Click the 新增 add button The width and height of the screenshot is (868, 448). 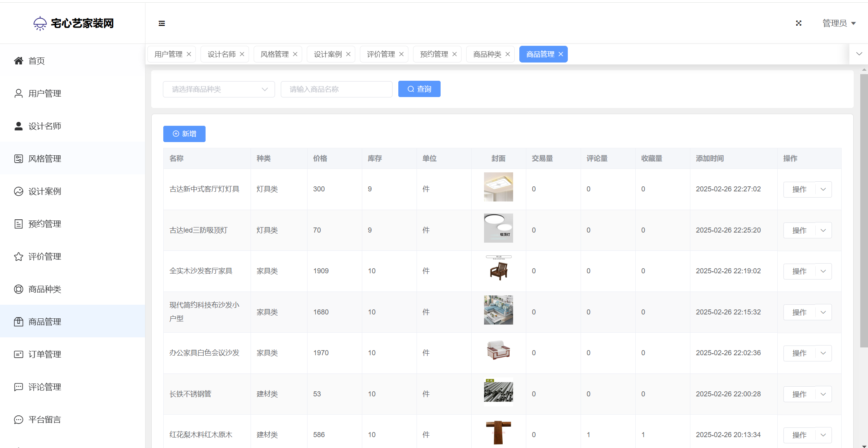click(184, 134)
